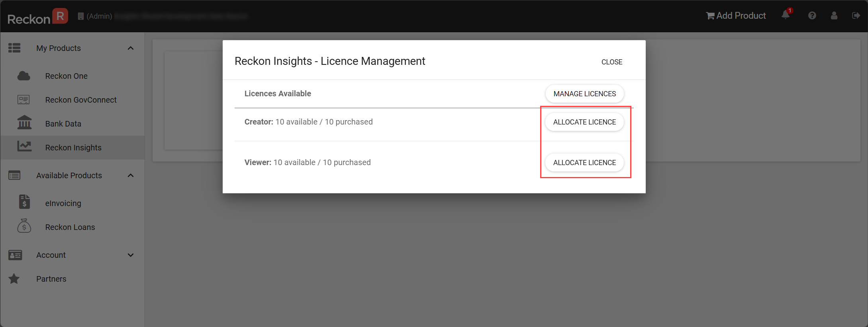Image resolution: width=868 pixels, height=327 pixels.
Task: Click the notification bell icon
Action: [785, 15]
